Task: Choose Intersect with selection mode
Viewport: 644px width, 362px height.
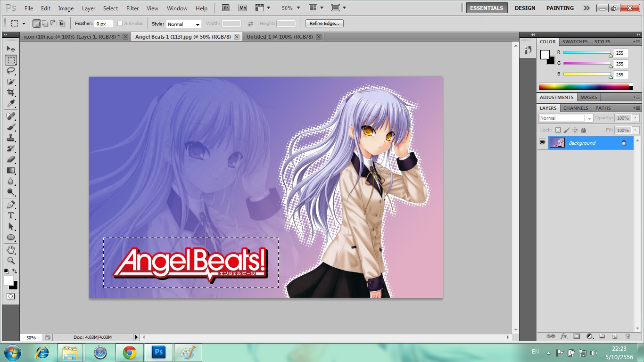Action: coord(62,23)
